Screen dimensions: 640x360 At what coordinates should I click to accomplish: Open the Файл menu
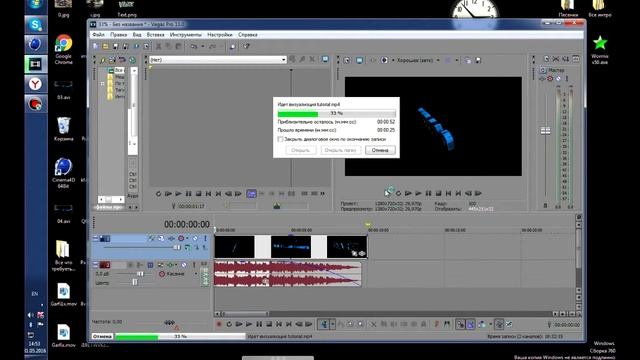tap(98, 35)
